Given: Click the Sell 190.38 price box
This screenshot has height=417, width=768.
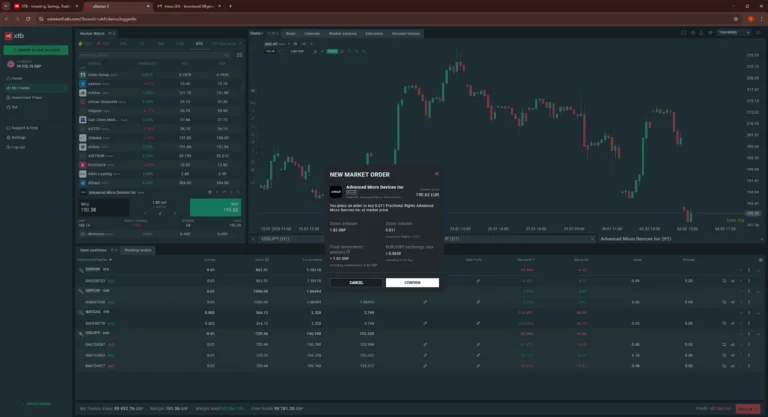Looking at the screenshot, I should tap(103, 207).
